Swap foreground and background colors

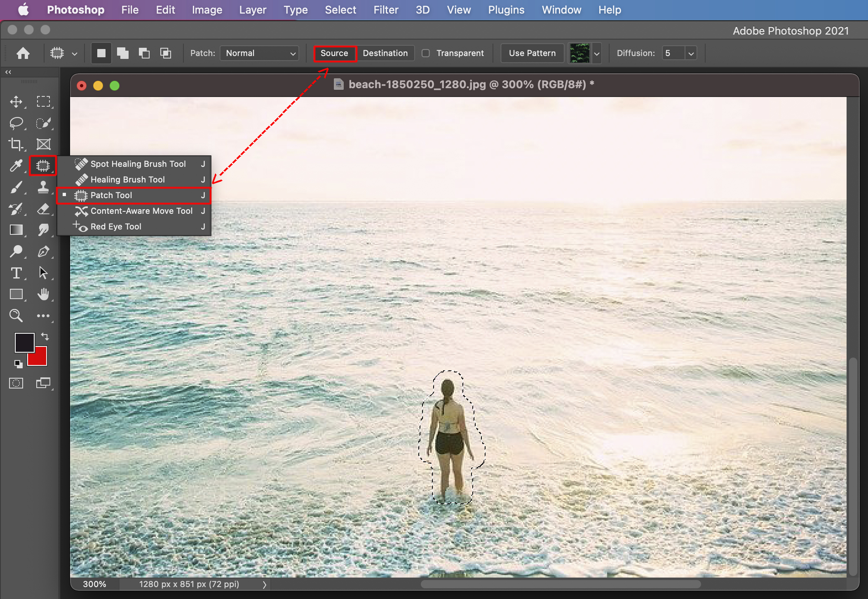coord(45,337)
